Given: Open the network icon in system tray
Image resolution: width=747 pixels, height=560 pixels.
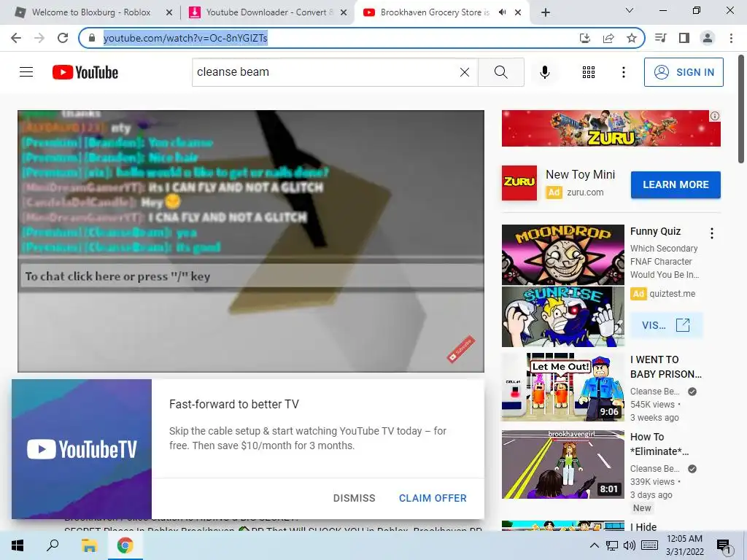Looking at the screenshot, I should (x=612, y=545).
